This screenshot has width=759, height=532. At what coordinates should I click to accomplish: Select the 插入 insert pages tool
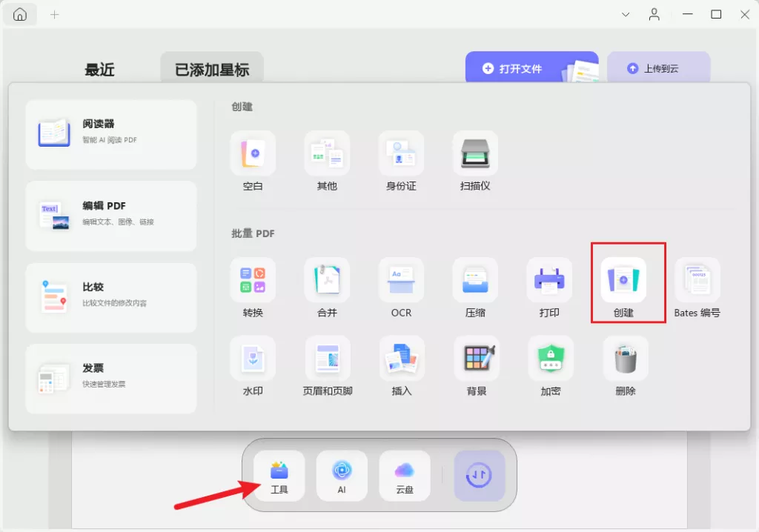[401, 358]
